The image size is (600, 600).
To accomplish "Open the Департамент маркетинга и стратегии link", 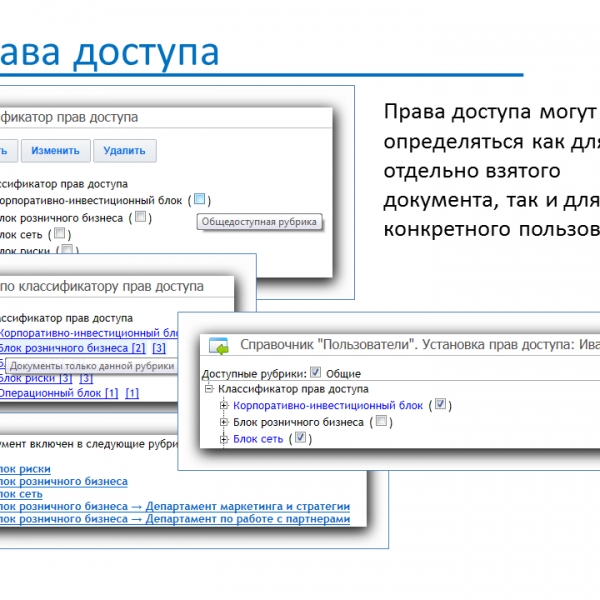I will (x=247, y=507).
